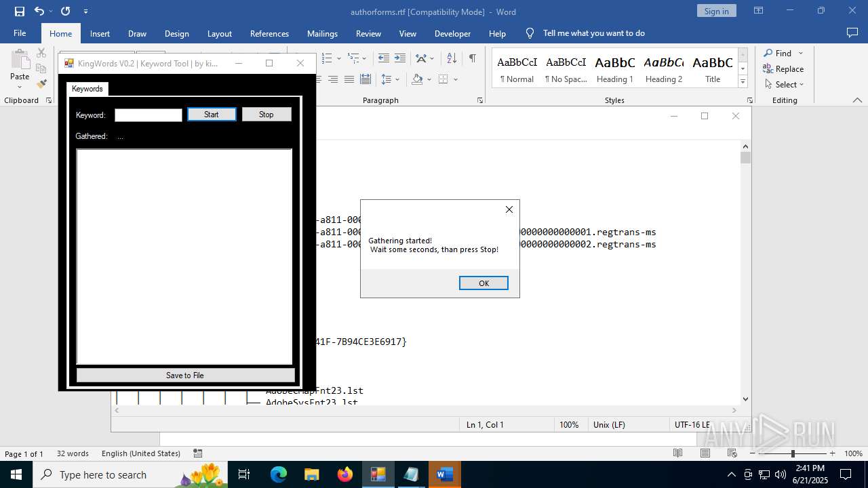This screenshot has height=488, width=868.
Task: Apply the Heading 1 style
Action: coord(614,68)
